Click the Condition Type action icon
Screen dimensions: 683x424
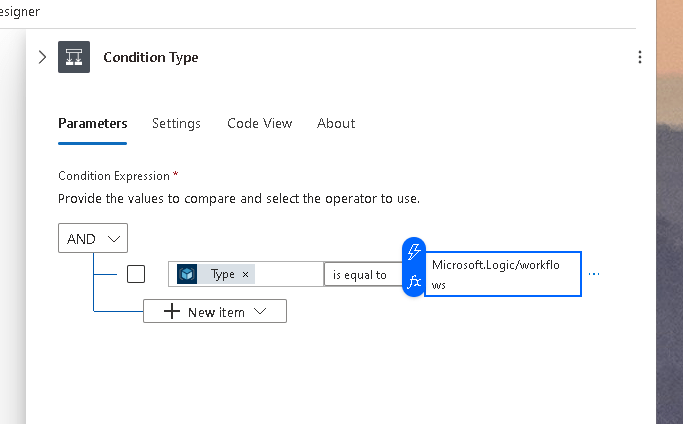(74, 57)
